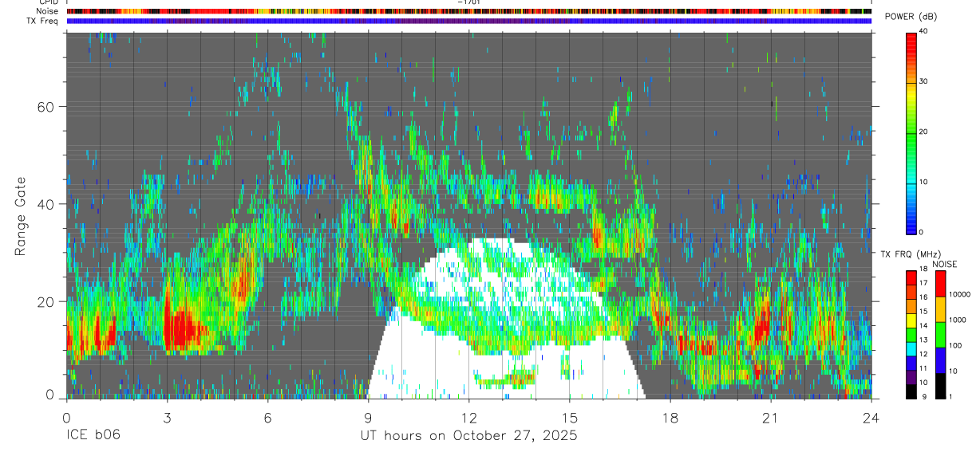Click the TX Freq row label at top left

click(42, 21)
